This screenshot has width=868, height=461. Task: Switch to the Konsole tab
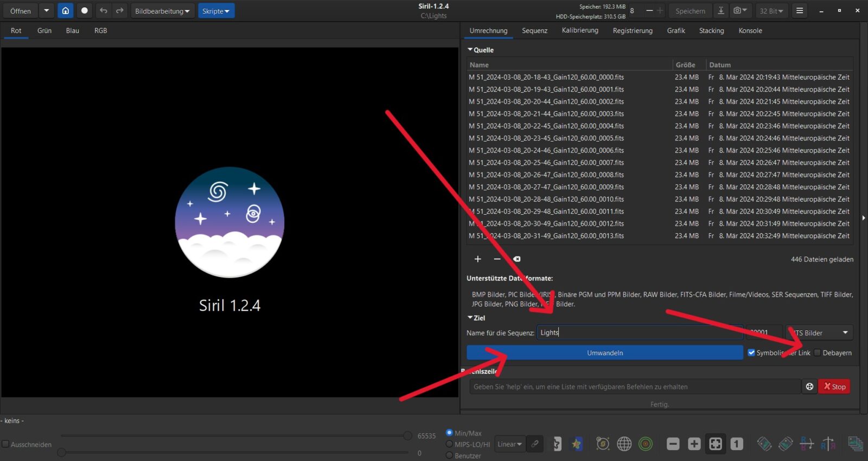click(x=750, y=30)
